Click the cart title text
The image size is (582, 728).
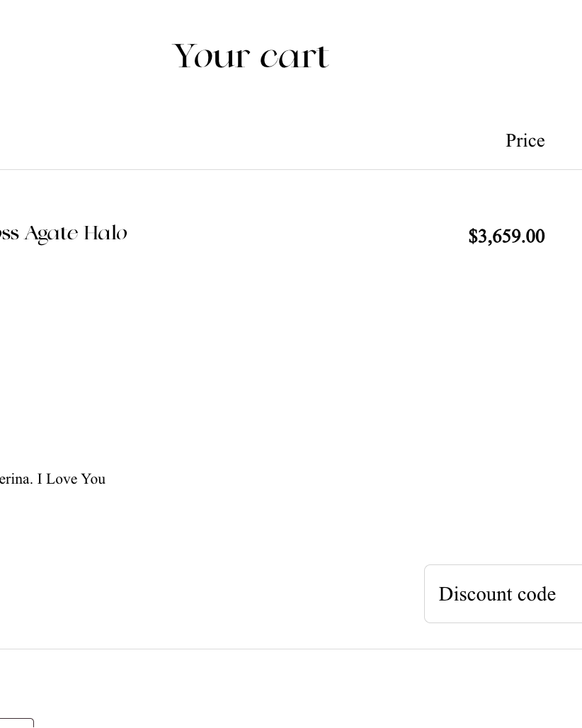pyautogui.click(x=251, y=57)
